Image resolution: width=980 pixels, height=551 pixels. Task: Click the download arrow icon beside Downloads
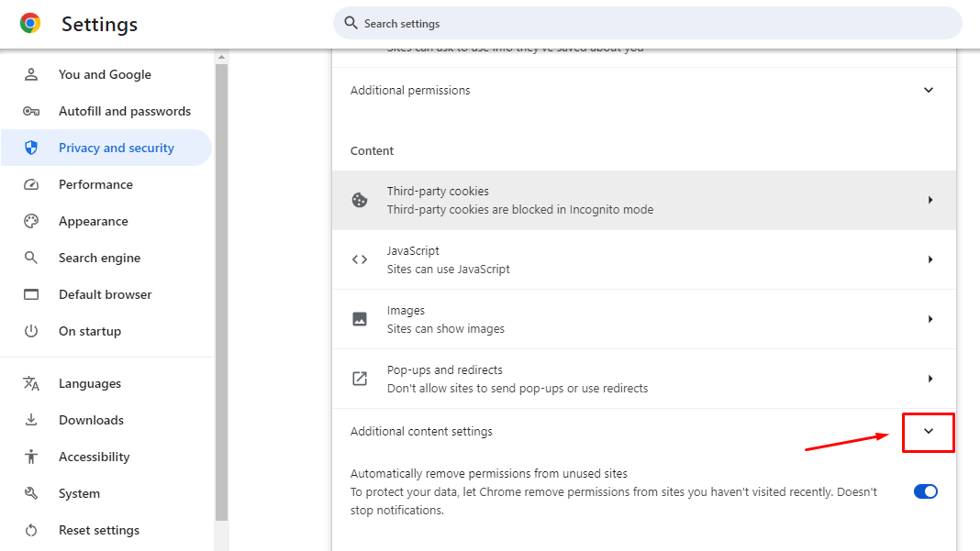[x=30, y=420]
